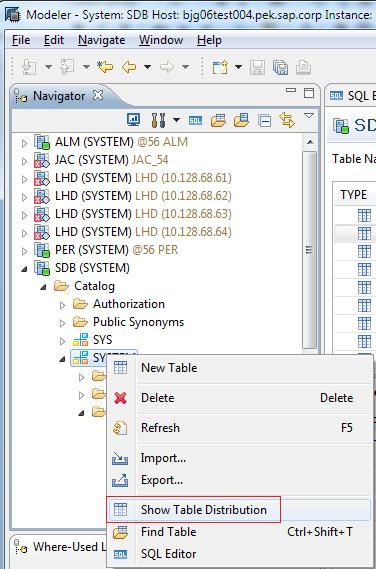Close the Navigator tab
Screen dimensions: 376x569
[98, 96]
